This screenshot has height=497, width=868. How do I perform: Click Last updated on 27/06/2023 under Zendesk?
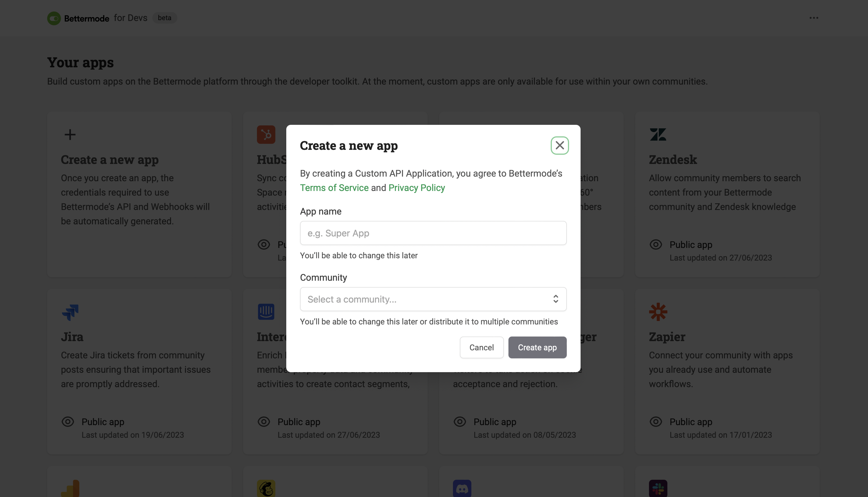click(x=720, y=258)
